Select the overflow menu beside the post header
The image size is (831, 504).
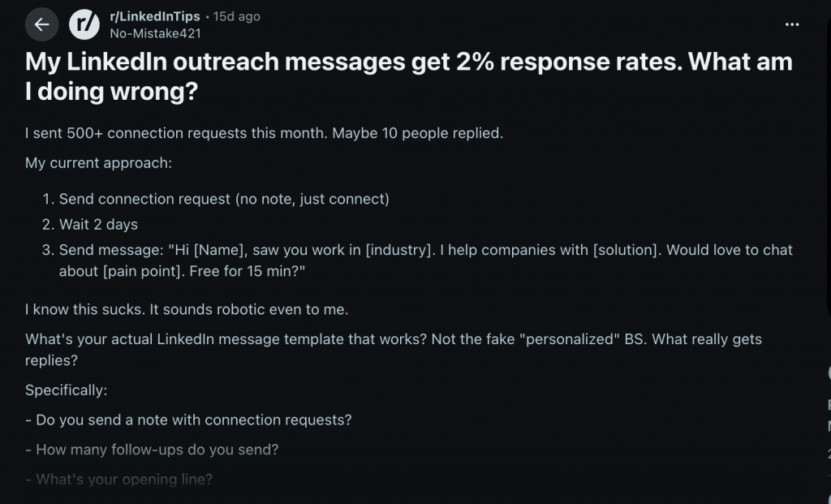tap(792, 24)
